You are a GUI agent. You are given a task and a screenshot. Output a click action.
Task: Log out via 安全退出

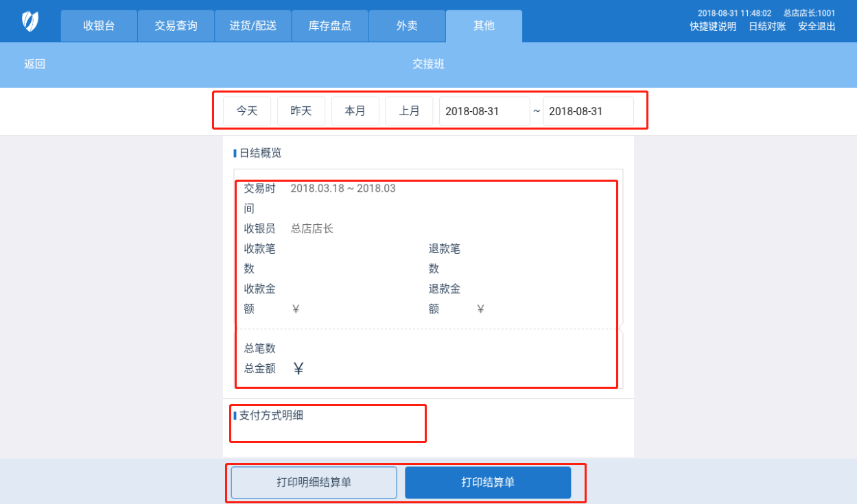pos(817,27)
